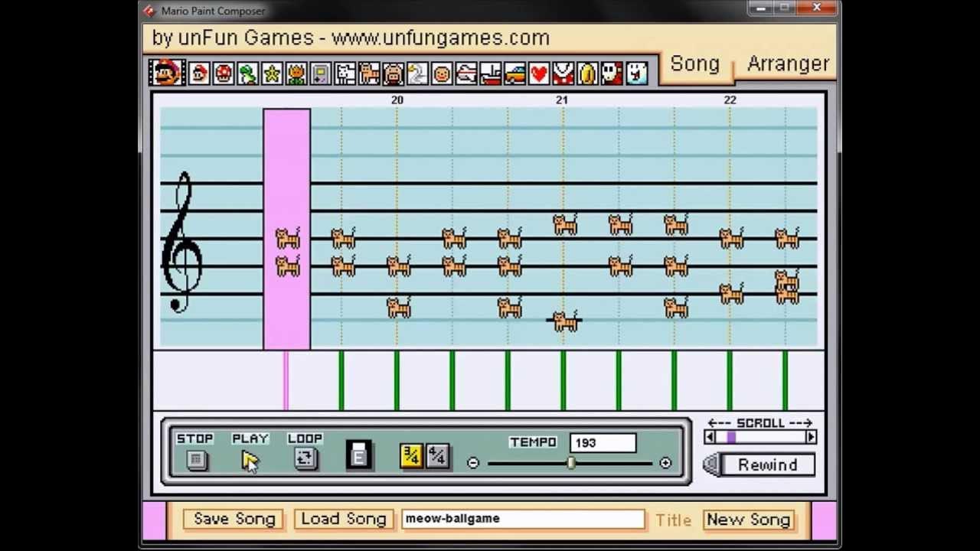This screenshot has width=980, height=551.
Task: Select the star instrument
Action: pyautogui.click(x=272, y=73)
